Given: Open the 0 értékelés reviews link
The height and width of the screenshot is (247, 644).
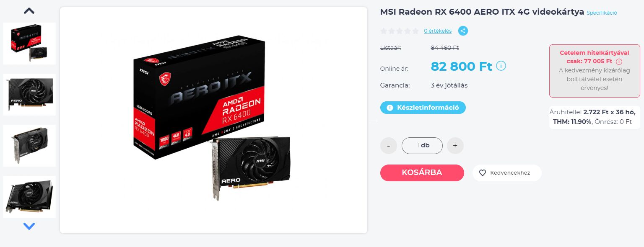Looking at the screenshot, I should (x=438, y=31).
